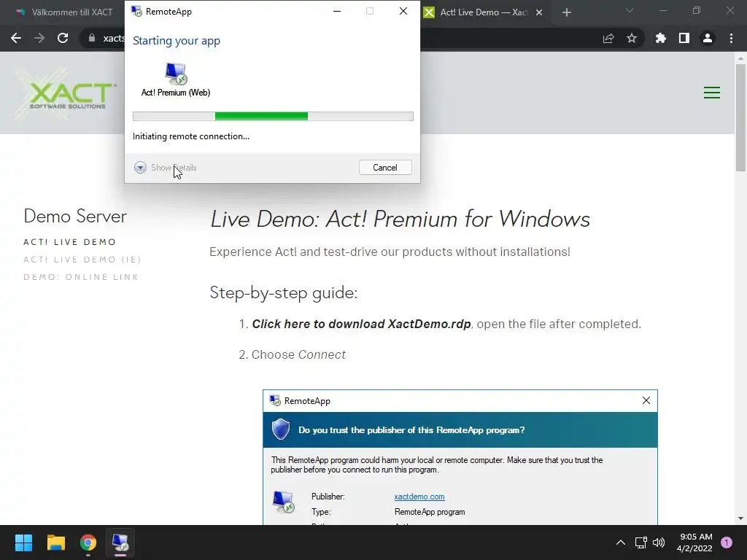Click the Act! Premium (Web) app icon
This screenshot has width=747, height=560.
[176, 74]
